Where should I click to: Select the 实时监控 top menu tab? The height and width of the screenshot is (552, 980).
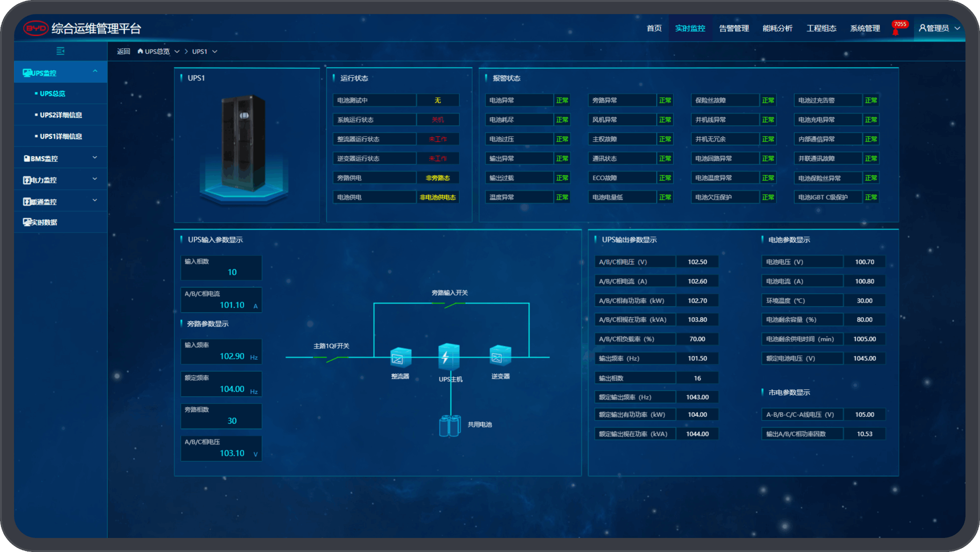click(690, 29)
